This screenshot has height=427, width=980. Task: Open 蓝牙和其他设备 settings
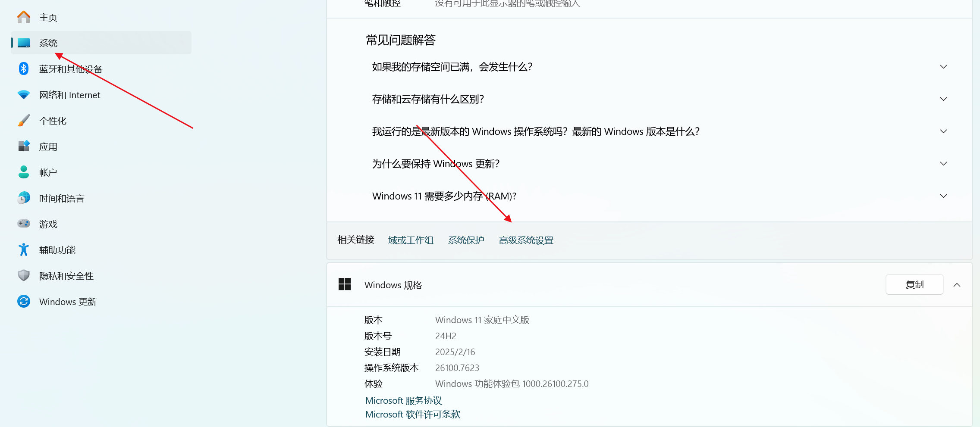point(101,69)
